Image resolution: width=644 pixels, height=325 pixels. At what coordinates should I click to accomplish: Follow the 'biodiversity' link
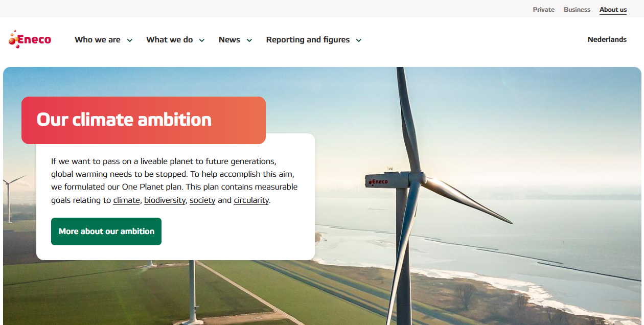click(x=165, y=200)
